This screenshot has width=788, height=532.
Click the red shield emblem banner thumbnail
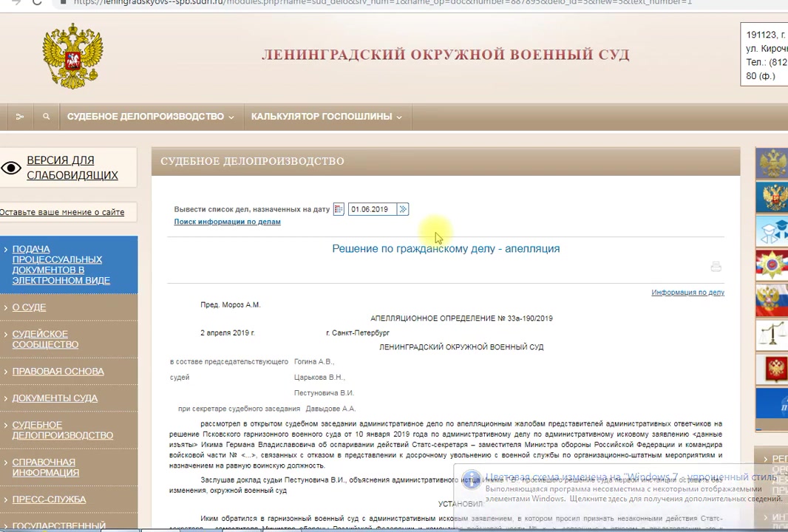click(x=772, y=368)
